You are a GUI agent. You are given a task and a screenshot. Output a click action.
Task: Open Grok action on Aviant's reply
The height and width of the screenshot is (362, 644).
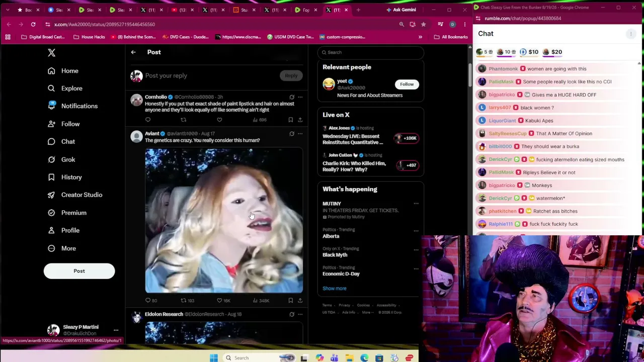pyautogui.click(x=292, y=134)
